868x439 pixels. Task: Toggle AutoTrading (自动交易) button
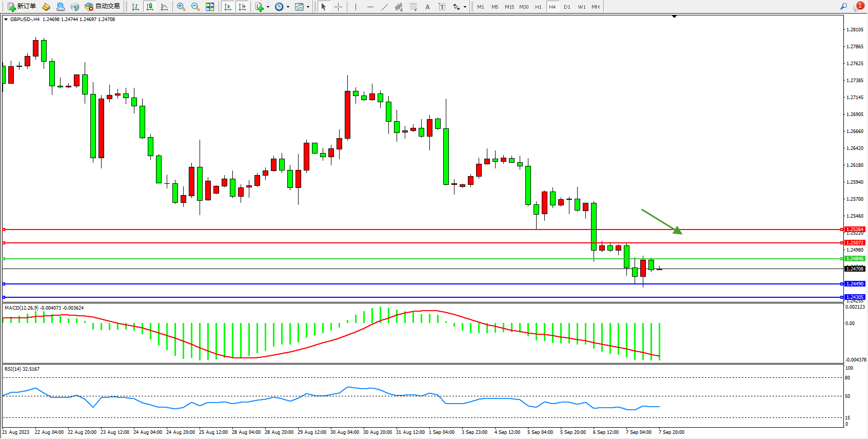pos(103,7)
